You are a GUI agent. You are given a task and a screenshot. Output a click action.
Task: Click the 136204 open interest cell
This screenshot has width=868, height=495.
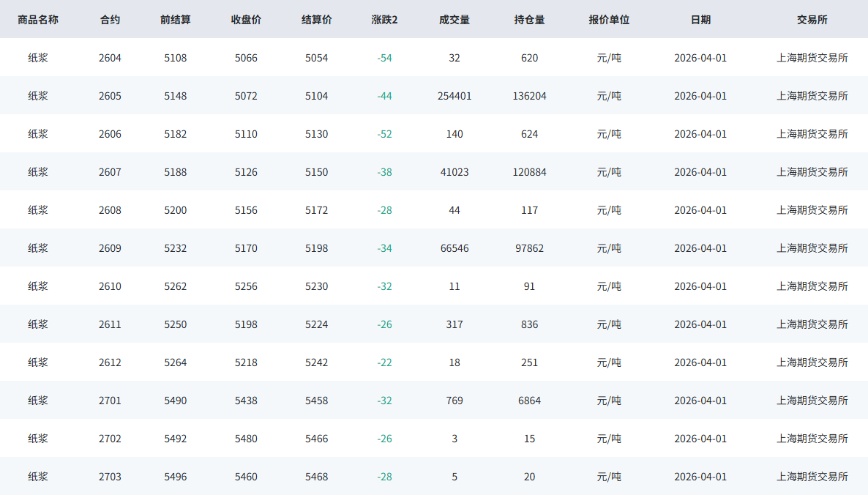pos(529,96)
